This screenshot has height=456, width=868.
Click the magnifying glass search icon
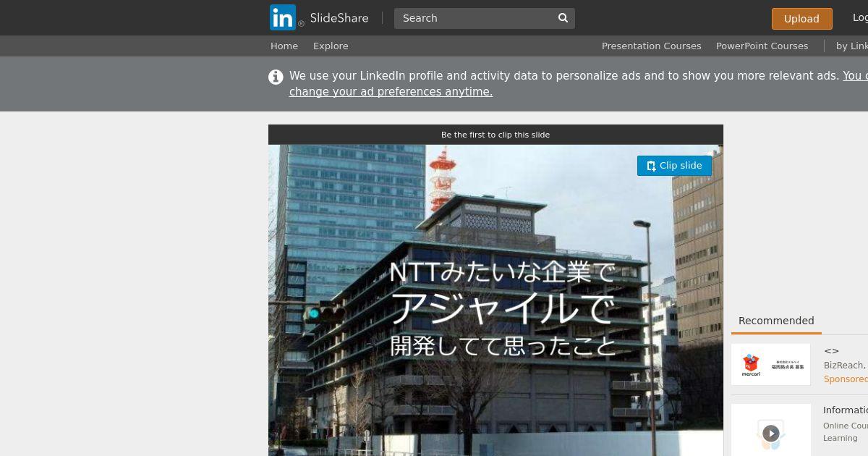pos(563,18)
